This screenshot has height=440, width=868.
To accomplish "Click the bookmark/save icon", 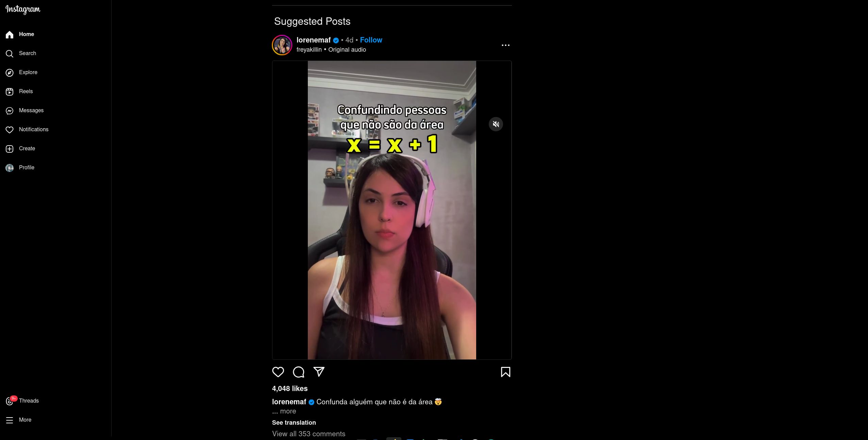I will 505,372.
